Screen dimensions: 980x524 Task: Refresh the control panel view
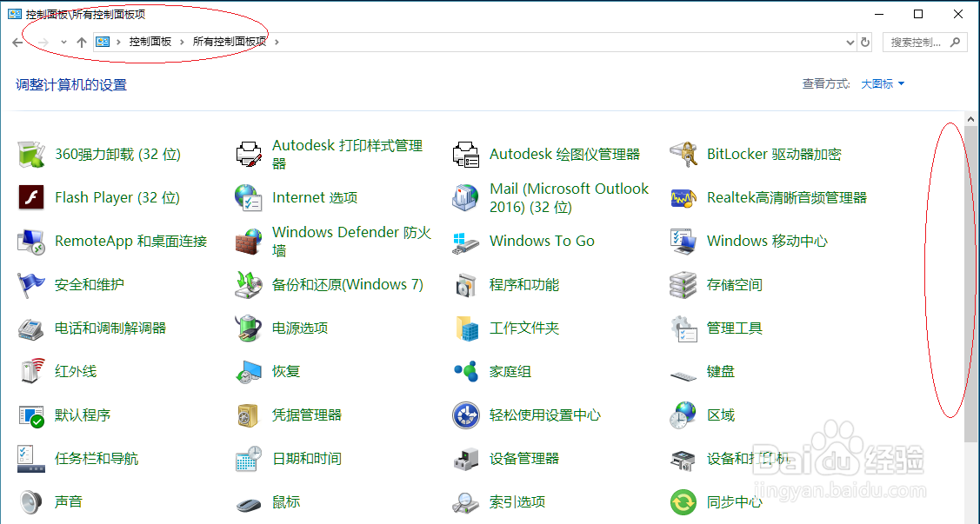coord(865,43)
